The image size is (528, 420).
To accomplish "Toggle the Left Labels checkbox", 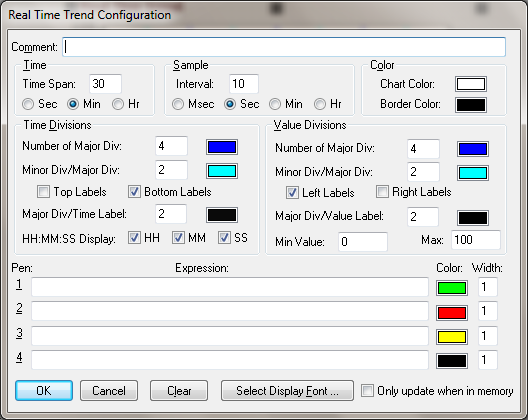I will 292,193.
